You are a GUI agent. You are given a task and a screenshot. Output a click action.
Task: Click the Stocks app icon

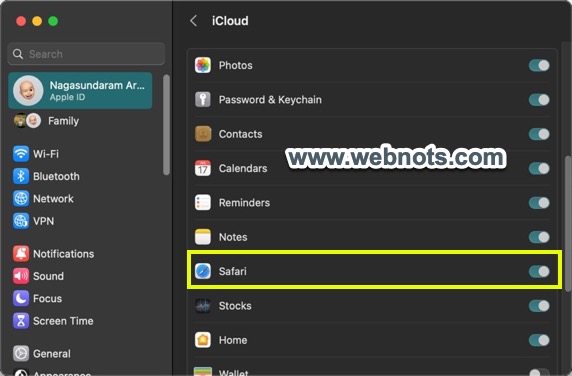(203, 306)
